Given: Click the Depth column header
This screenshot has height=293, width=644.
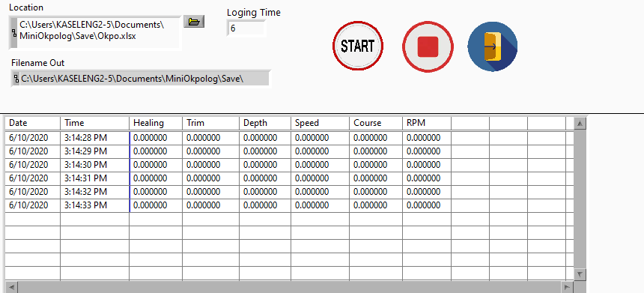Looking at the screenshot, I should pos(265,123).
